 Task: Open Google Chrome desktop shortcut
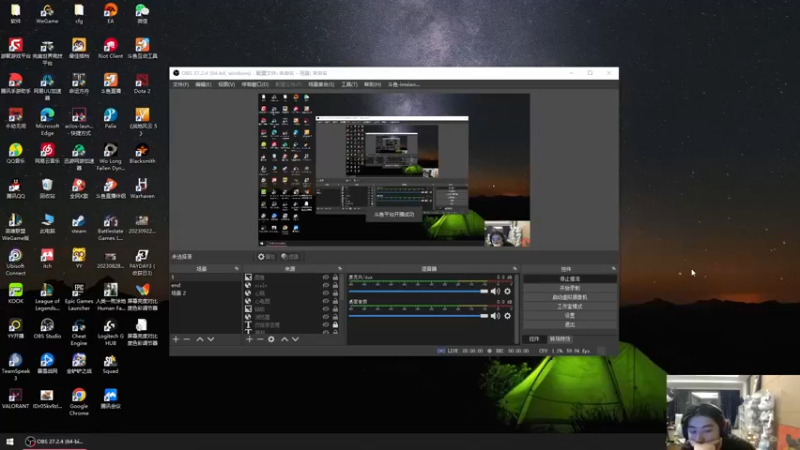tap(79, 402)
